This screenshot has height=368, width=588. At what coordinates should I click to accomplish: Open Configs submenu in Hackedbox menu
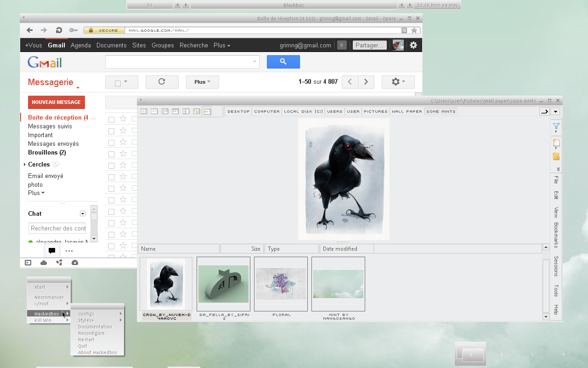(97, 314)
